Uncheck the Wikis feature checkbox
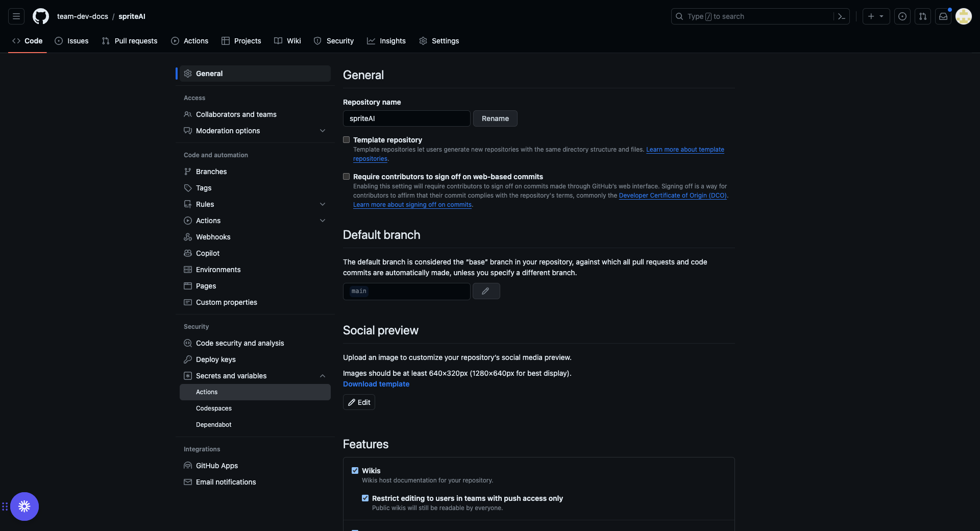The image size is (980, 531). (355, 471)
